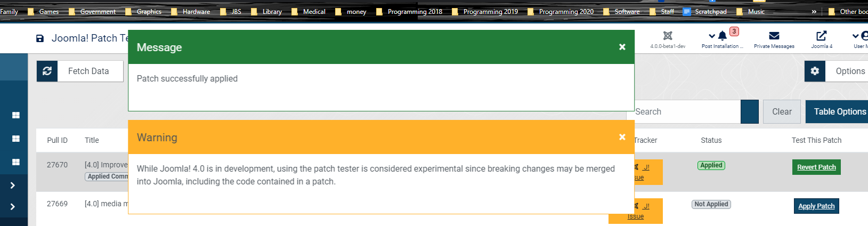Click the third grid icon in sidebar
The image size is (868, 226).
(15, 162)
